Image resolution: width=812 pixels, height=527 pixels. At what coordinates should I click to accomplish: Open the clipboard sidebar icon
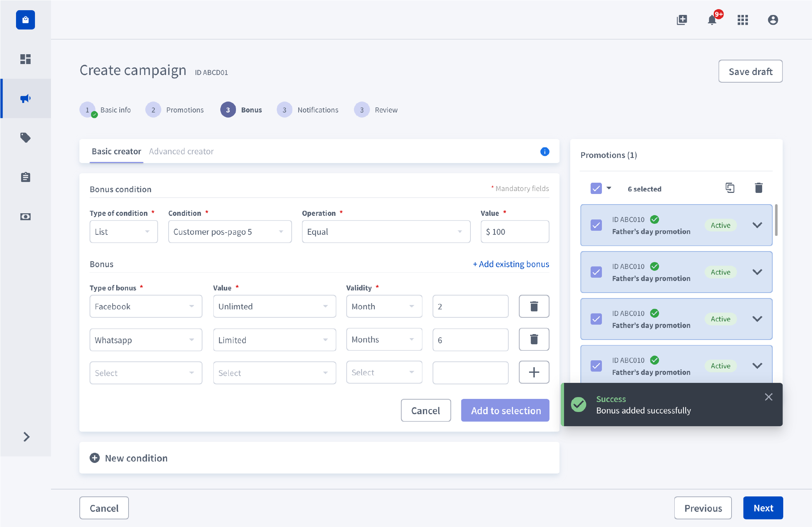pyautogui.click(x=25, y=177)
